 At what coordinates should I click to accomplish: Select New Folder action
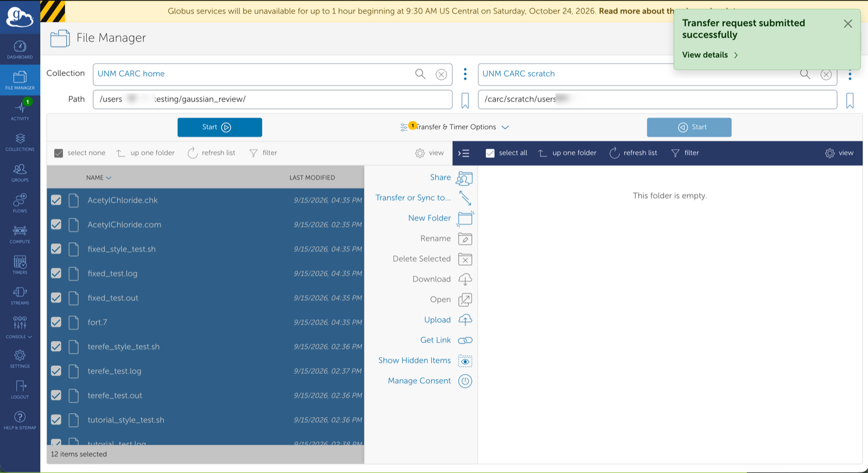(441, 218)
